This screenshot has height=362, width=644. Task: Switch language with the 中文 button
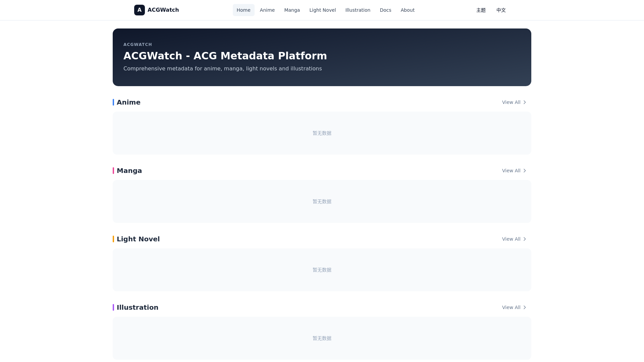tap(501, 10)
